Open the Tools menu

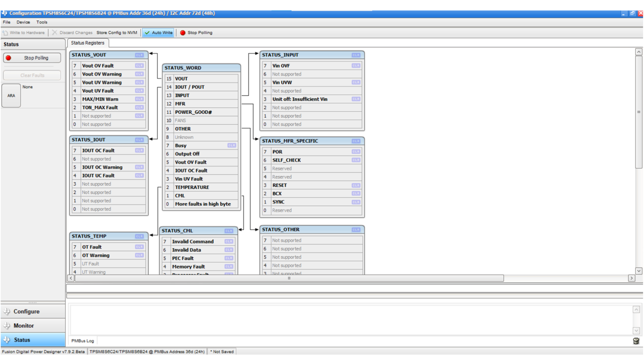42,22
